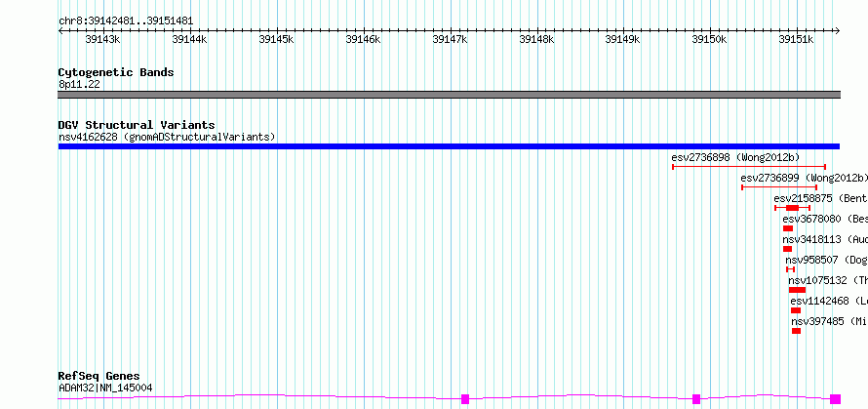Click the esv2736899 red variant line
This screenshot has height=409, width=868.
[x=779, y=187]
